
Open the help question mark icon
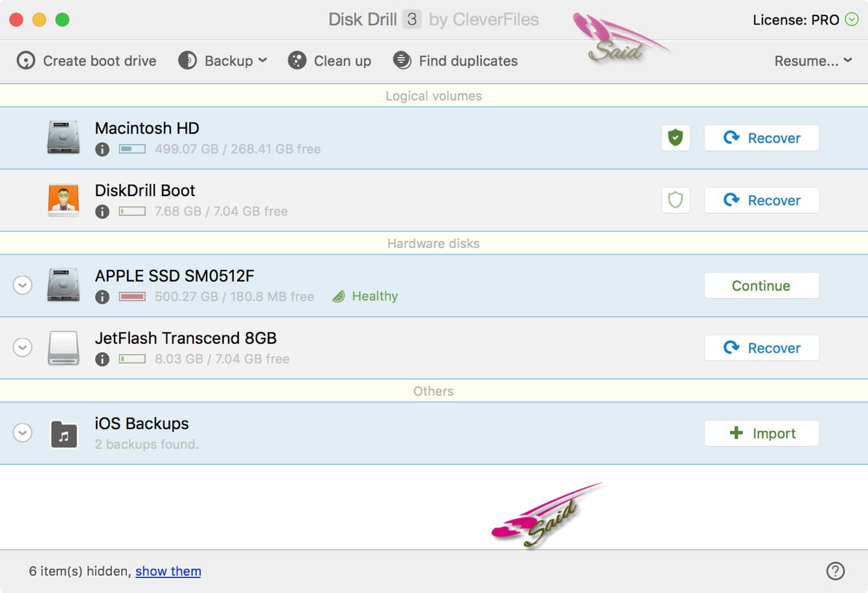click(x=836, y=571)
